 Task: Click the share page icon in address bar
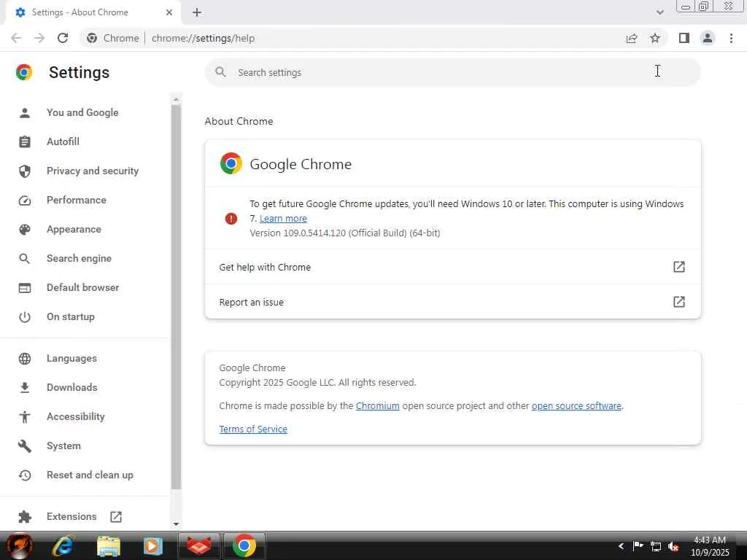(632, 38)
